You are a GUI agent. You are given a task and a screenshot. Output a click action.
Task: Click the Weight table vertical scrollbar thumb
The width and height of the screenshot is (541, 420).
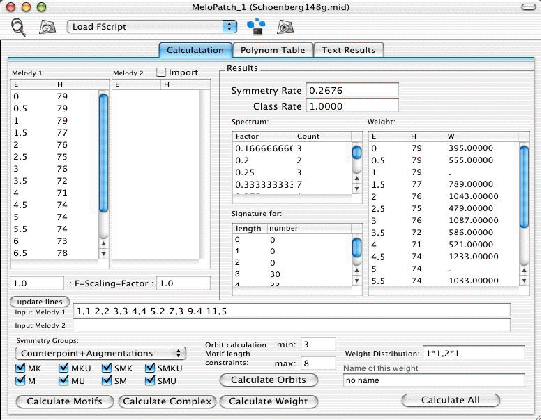coord(524,187)
